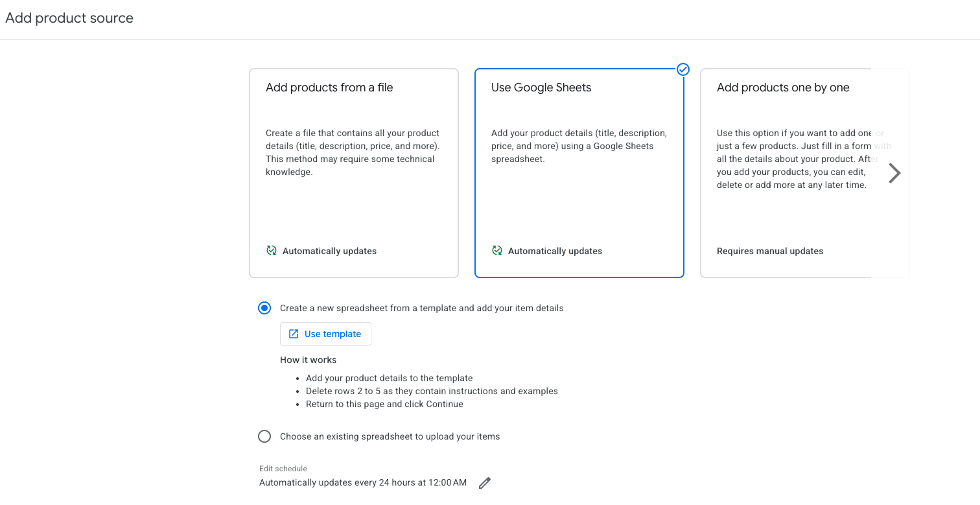Click sync icon in Use Google Sheets card

(x=497, y=251)
